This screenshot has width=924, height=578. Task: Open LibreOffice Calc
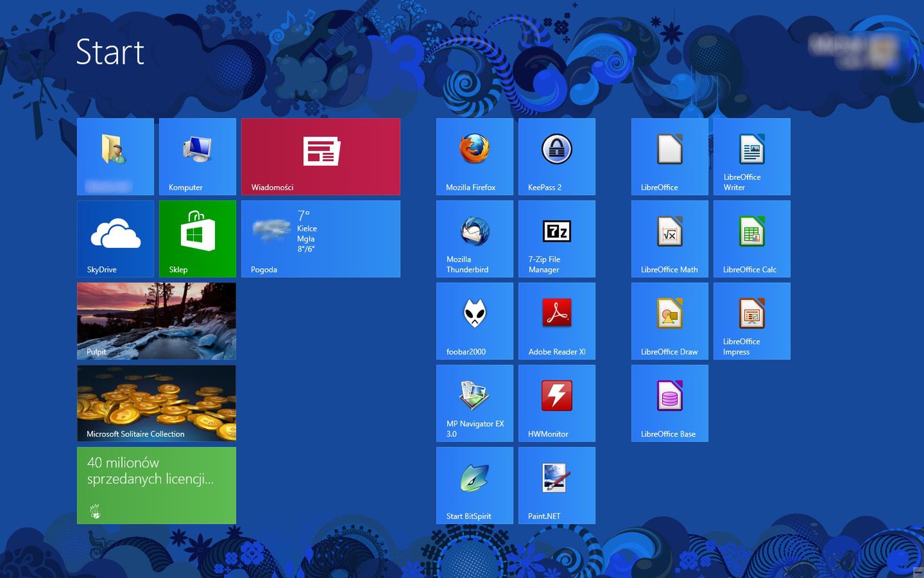tap(752, 239)
